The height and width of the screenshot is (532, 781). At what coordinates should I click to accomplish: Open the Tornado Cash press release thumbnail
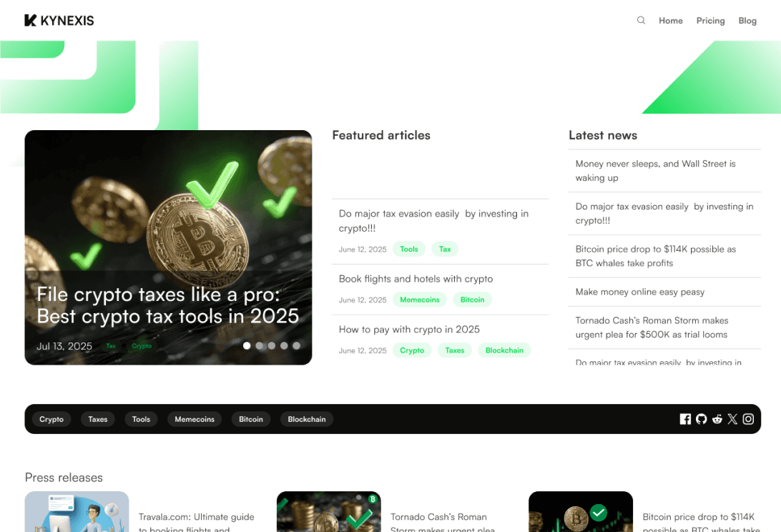[x=329, y=511]
